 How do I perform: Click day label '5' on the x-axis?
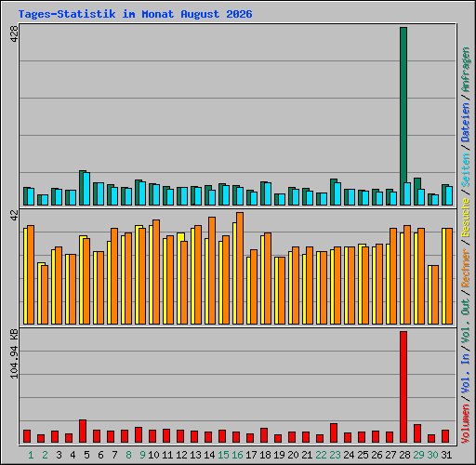click(86, 455)
